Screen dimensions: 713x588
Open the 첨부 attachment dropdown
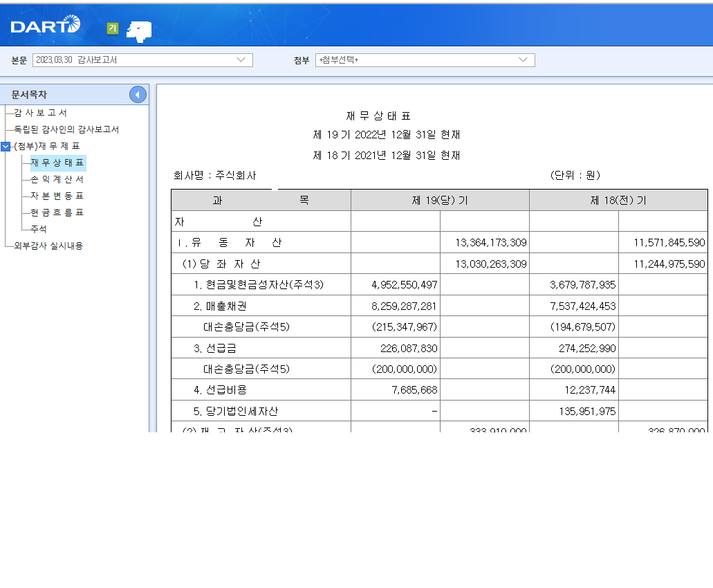pos(425,60)
